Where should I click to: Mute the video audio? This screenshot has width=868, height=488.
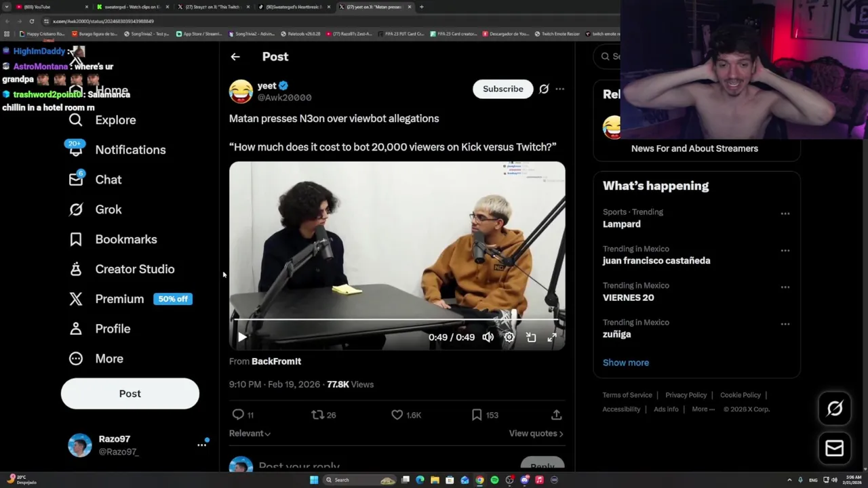pos(488,337)
